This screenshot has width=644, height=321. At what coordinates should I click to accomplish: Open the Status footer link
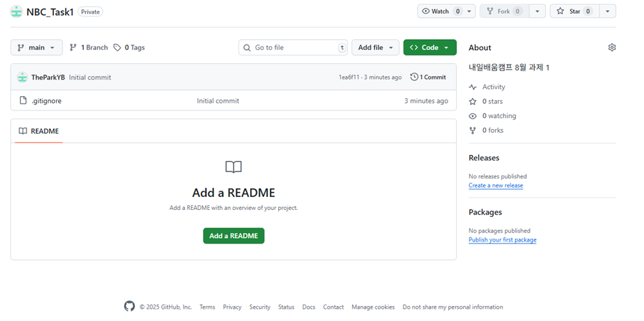pos(286,307)
